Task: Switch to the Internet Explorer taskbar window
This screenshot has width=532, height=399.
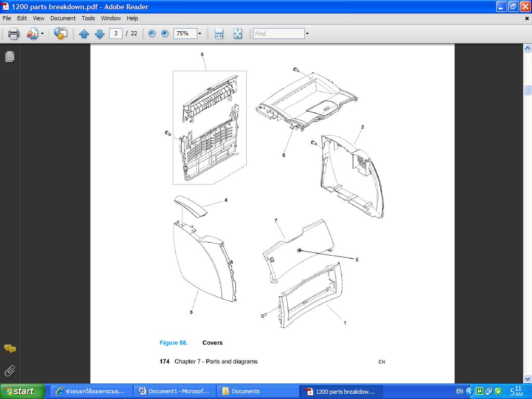Action: pyautogui.click(x=91, y=391)
